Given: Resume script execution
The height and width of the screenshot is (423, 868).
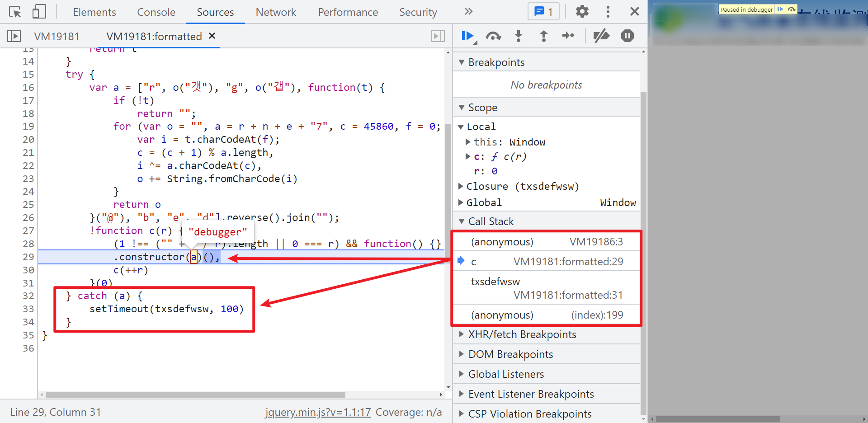Looking at the screenshot, I should pos(468,36).
